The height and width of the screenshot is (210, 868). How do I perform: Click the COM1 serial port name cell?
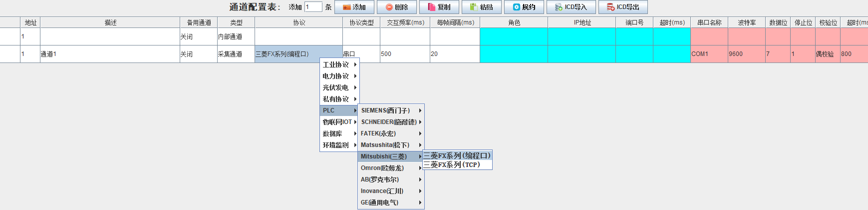click(709, 54)
